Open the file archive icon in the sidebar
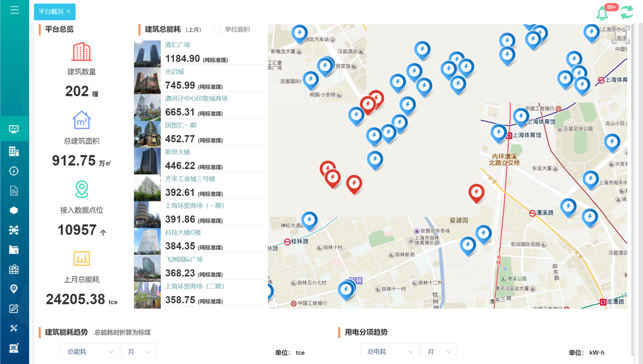 point(14,249)
